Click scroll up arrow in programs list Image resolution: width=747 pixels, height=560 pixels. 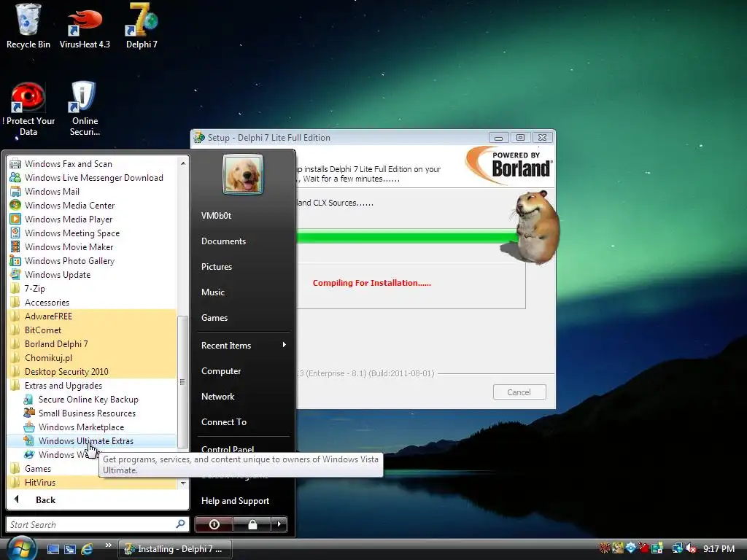coord(183,163)
